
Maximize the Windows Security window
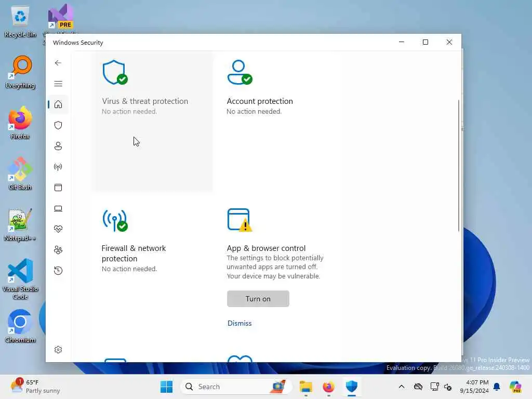[x=425, y=42]
